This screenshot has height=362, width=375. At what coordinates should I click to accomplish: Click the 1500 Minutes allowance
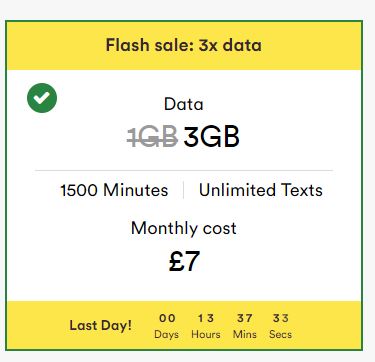click(114, 190)
